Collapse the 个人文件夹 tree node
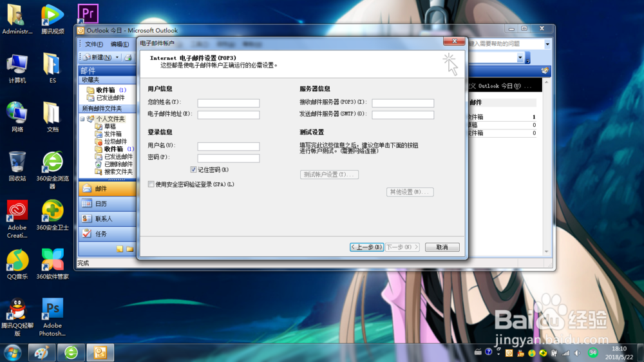 click(82, 119)
